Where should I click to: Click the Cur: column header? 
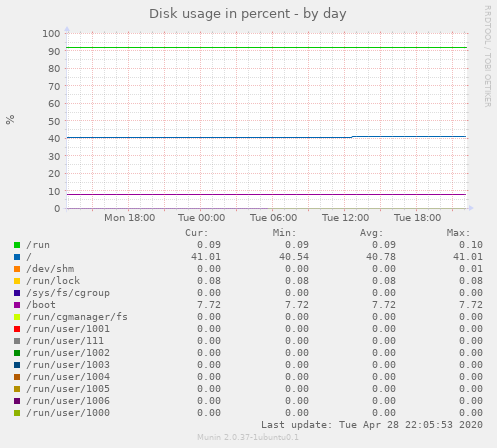tap(197, 233)
